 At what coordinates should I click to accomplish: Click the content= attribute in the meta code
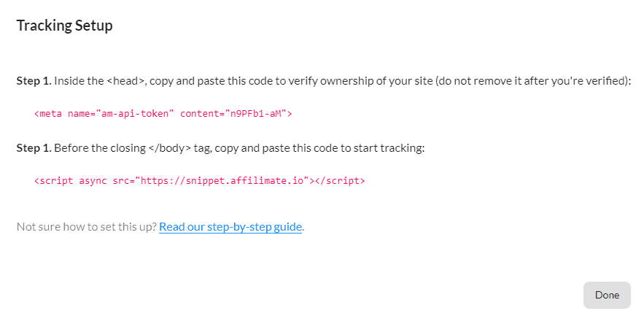point(201,113)
